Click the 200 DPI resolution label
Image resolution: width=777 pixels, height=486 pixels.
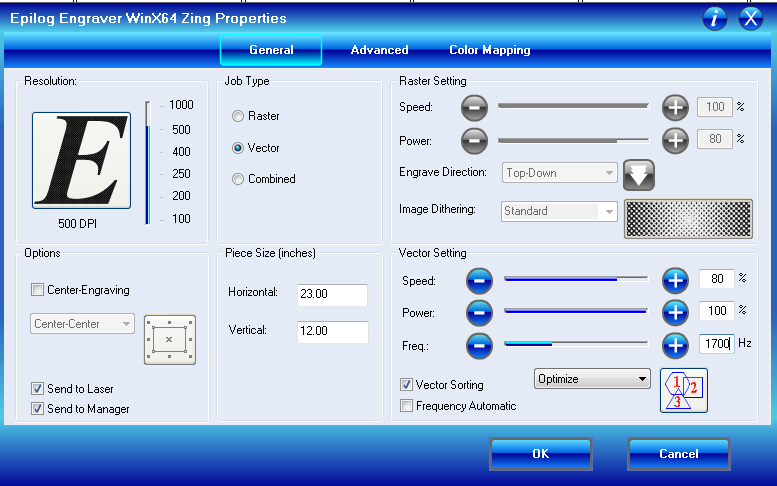181,196
